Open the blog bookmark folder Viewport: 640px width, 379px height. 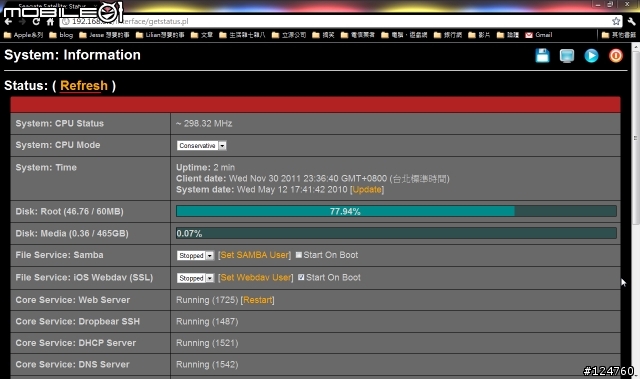(x=61, y=35)
